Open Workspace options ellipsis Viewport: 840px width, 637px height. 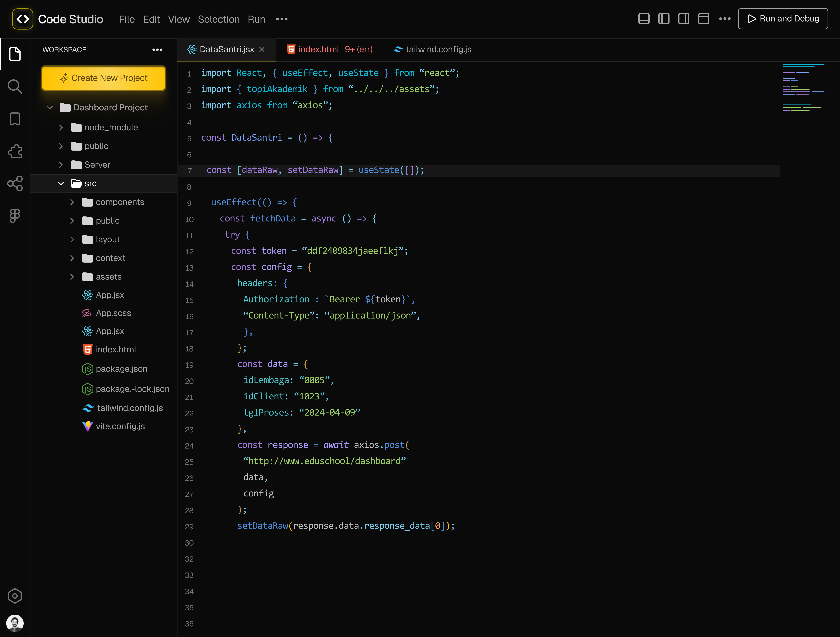[157, 50]
